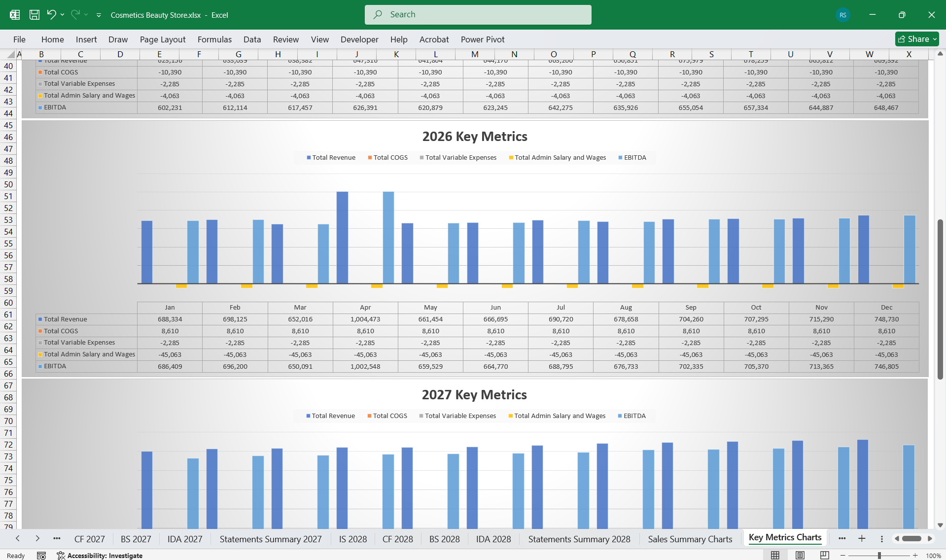Select column header E

[x=160, y=54]
